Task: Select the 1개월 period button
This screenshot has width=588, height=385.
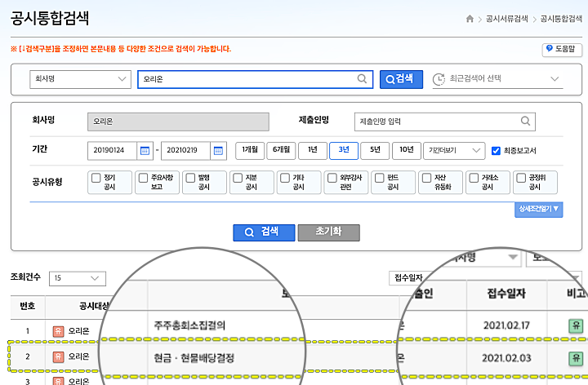Action: [x=250, y=151]
